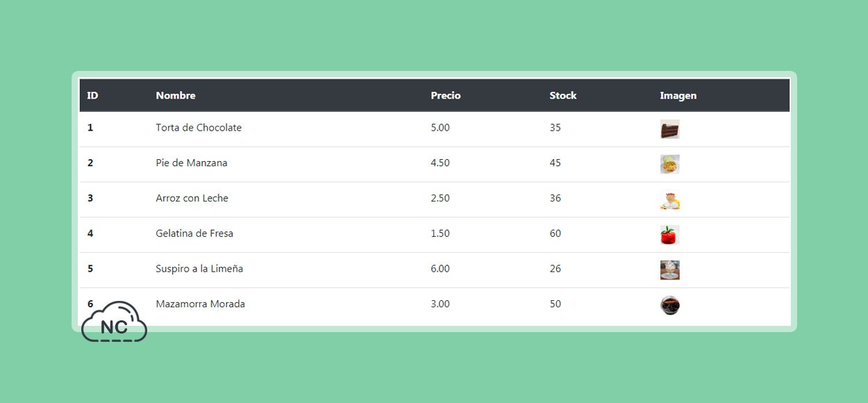Screen dimensions: 868x403
Task: Click the price 6.00 cell
Action: (440, 269)
